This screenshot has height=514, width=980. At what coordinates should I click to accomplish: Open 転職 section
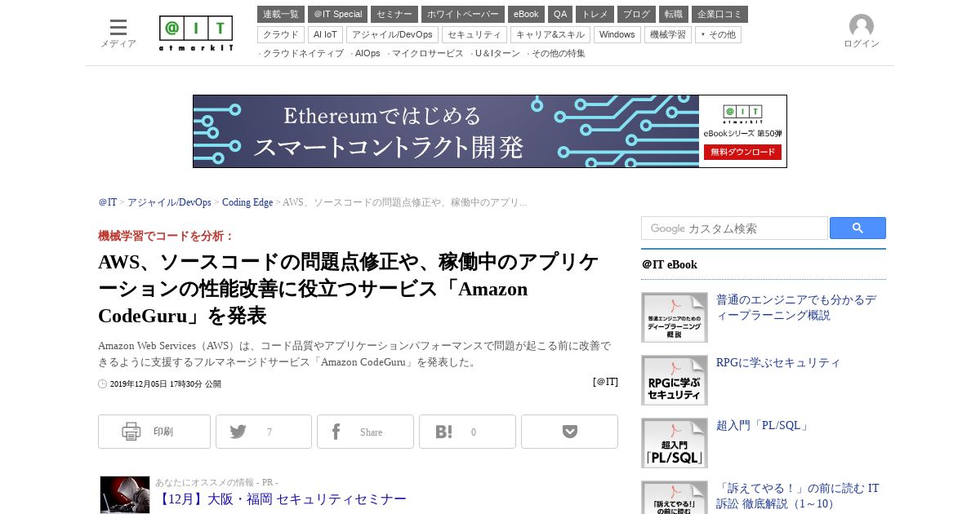coord(674,14)
